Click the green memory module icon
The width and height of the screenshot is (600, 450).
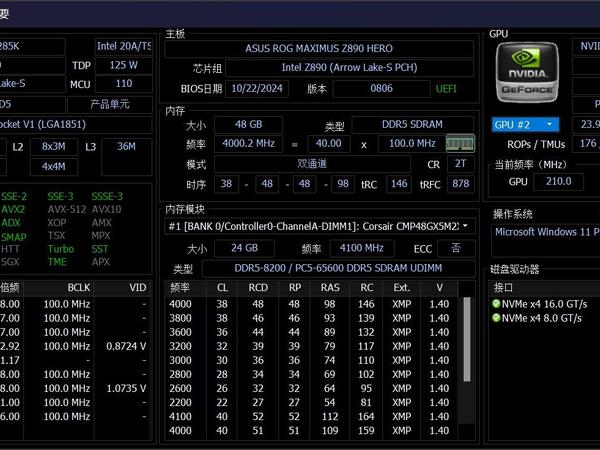pyautogui.click(x=460, y=143)
